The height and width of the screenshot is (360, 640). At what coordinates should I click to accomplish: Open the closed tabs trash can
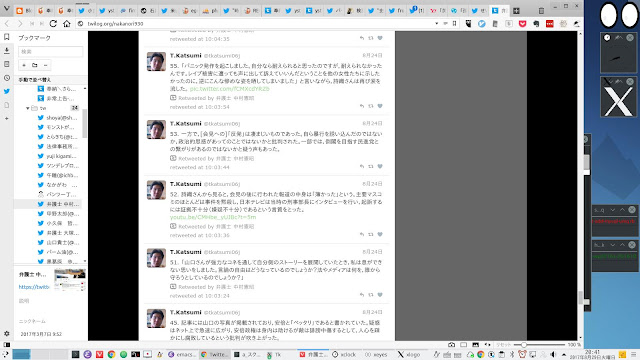[x=541, y=11]
